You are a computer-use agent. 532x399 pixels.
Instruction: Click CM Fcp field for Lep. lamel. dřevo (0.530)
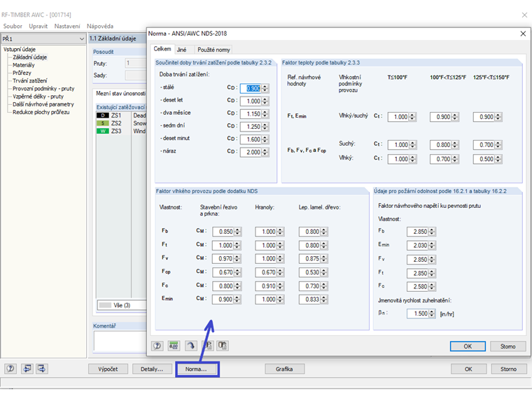[x=310, y=272]
